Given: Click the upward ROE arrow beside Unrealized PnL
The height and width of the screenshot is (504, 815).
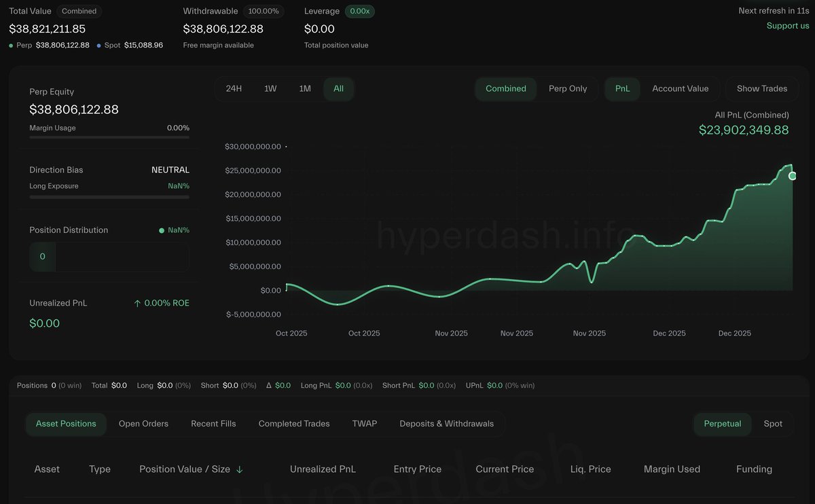Looking at the screenshot, I should [x=138, y=302].
